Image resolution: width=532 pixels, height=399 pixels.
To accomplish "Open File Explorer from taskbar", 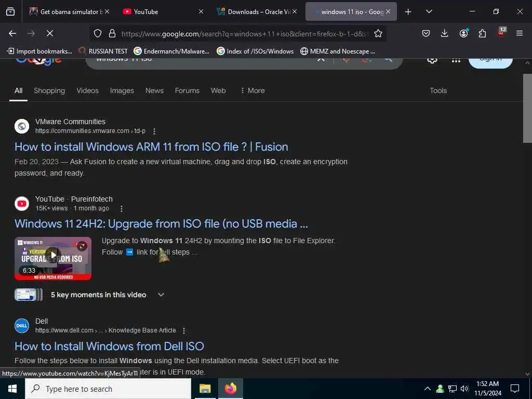I will point(205,389).
